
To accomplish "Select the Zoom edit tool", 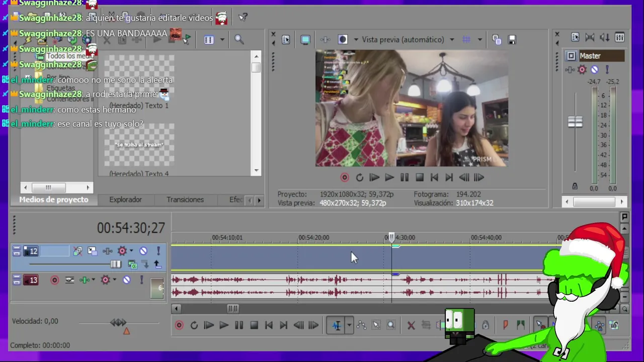I will coord(391,325).
